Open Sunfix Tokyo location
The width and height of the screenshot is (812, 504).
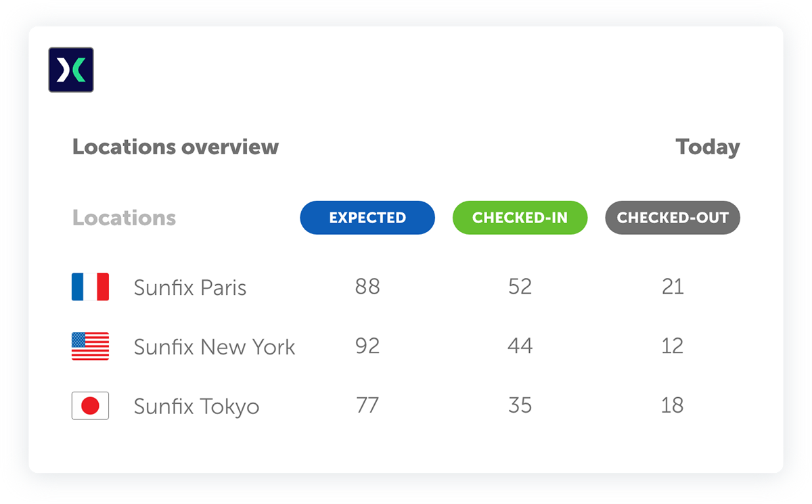point(196,407)
